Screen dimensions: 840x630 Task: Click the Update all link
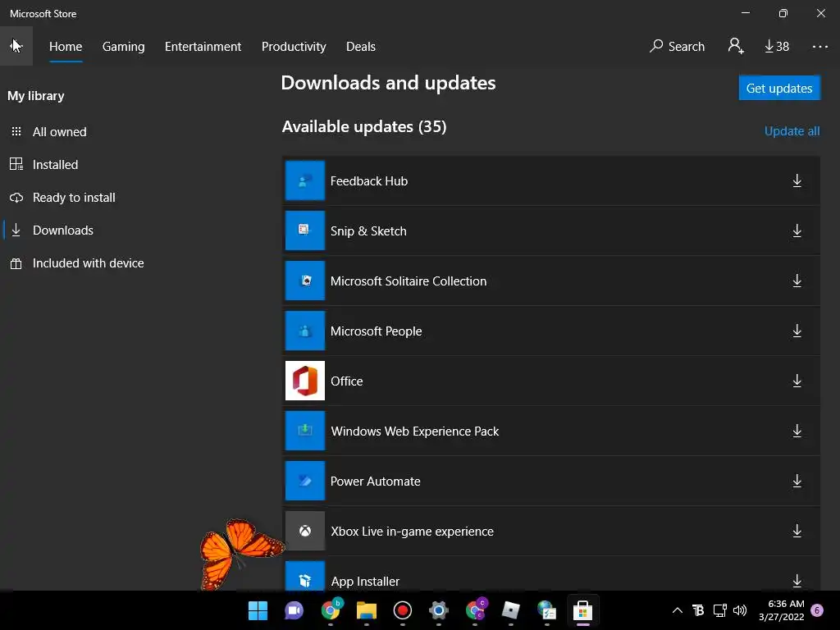(x=792, y=131)
